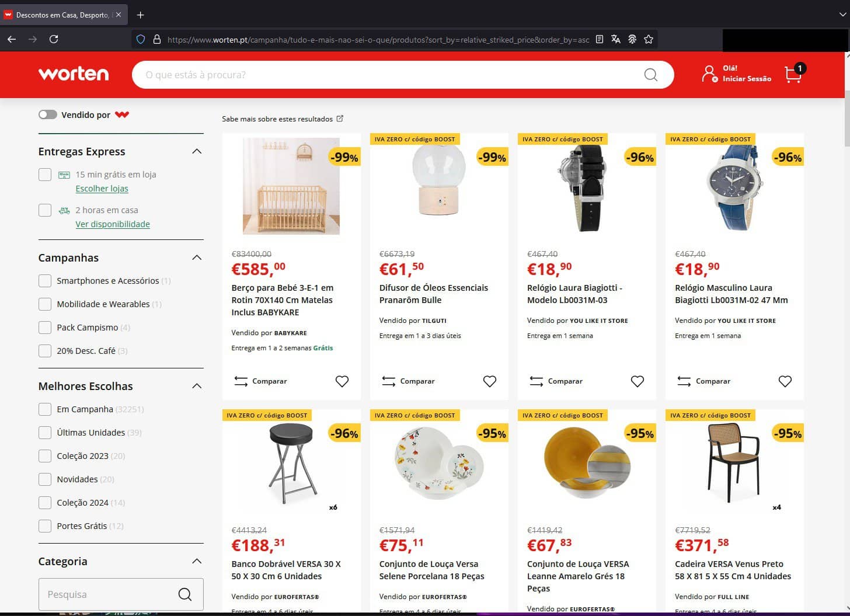The width and height of the screenshot is (850, 616).
Task: Toggle the Vendido por Worten switch
Action: (x=48, y=115)
